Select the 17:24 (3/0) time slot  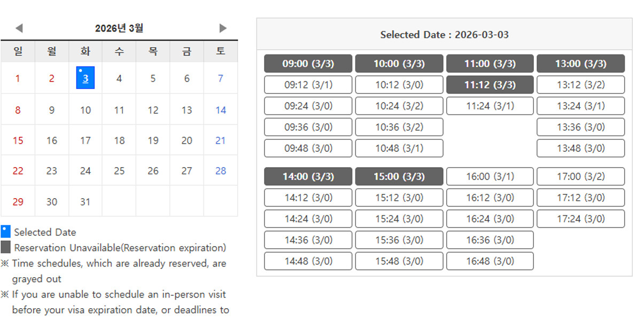pyautogui.click(x=581, y=218)
